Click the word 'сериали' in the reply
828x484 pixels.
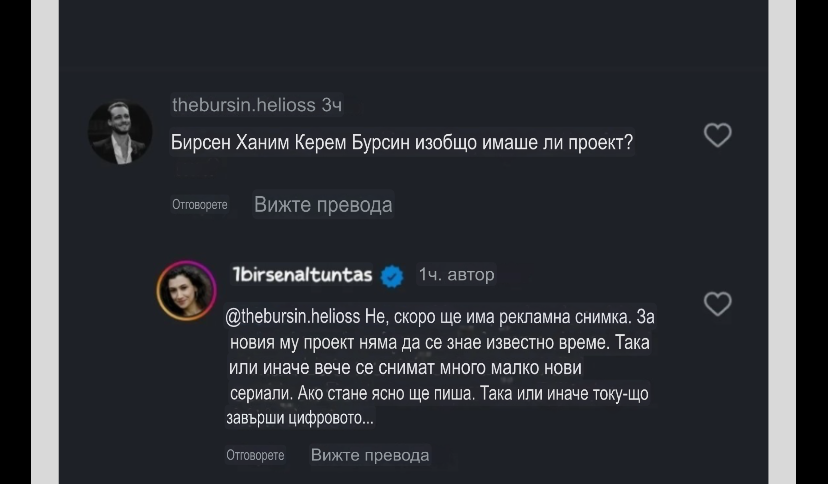point(259,393)
